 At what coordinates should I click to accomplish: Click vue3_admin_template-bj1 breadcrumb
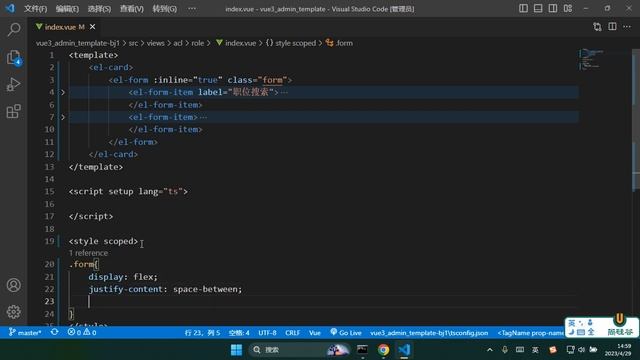point(78,43)
